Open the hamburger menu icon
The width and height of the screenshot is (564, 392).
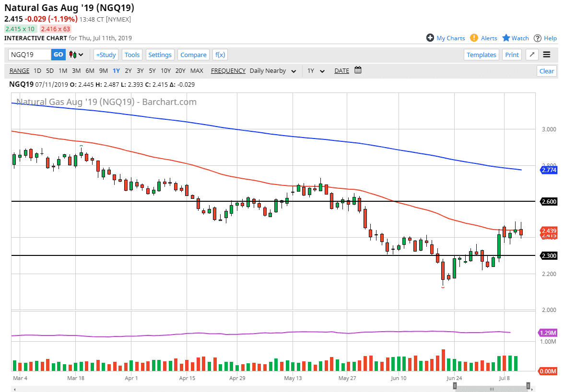pos(547,55)
